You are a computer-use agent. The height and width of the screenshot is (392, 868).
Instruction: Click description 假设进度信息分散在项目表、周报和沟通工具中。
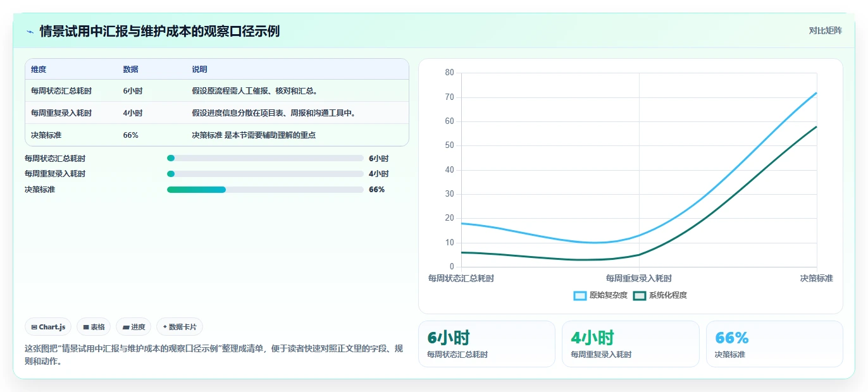pyautogui.click(x=274, y=113)
